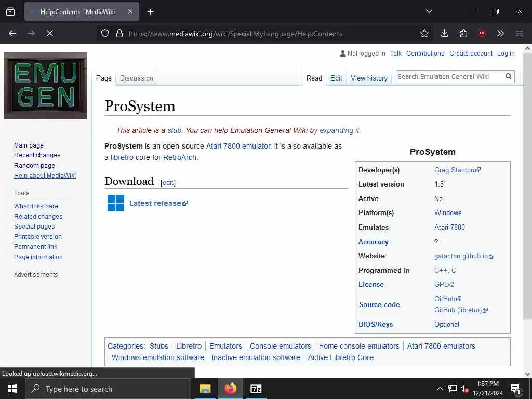Open the Edit tab
The height and width of the screenshot is (399, 532).
pos(336,78)
